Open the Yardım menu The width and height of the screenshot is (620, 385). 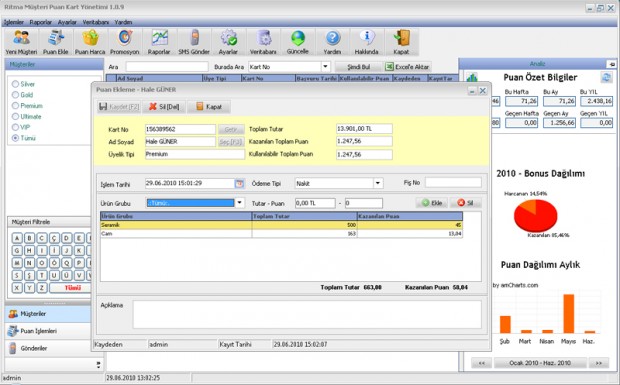pos(123,22)
